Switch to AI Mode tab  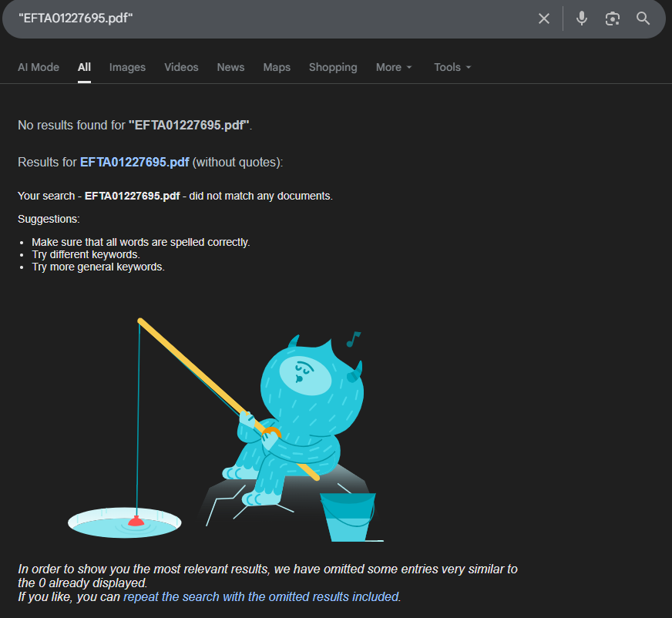(x=39, y=67)
